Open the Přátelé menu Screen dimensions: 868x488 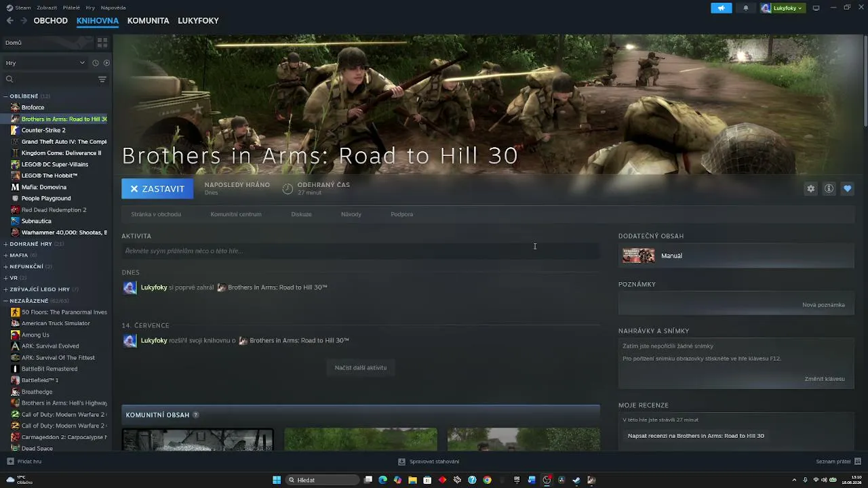tap(71, 8)
